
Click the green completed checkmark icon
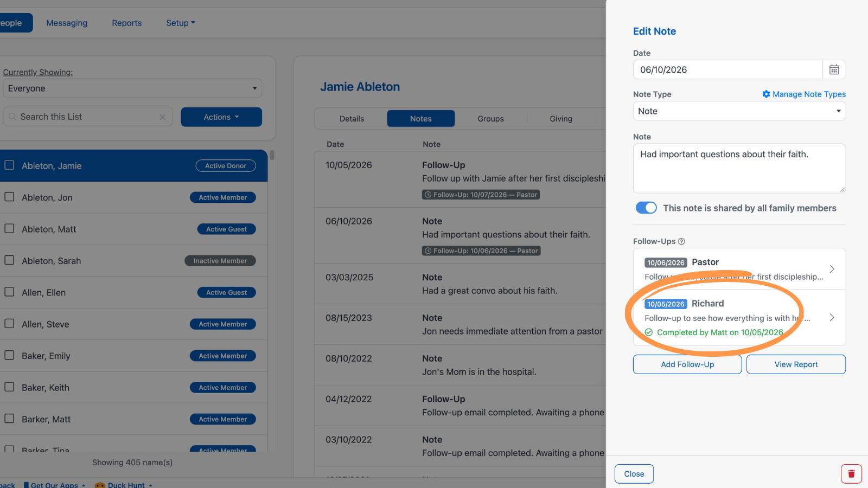[x=649, y=332]
